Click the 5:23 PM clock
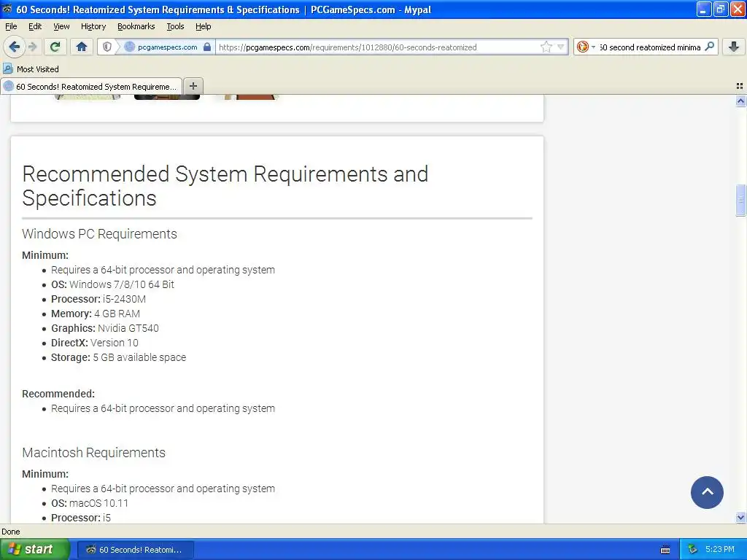Image resolution: width=747 pixels, height=560 pixels. 720,549
